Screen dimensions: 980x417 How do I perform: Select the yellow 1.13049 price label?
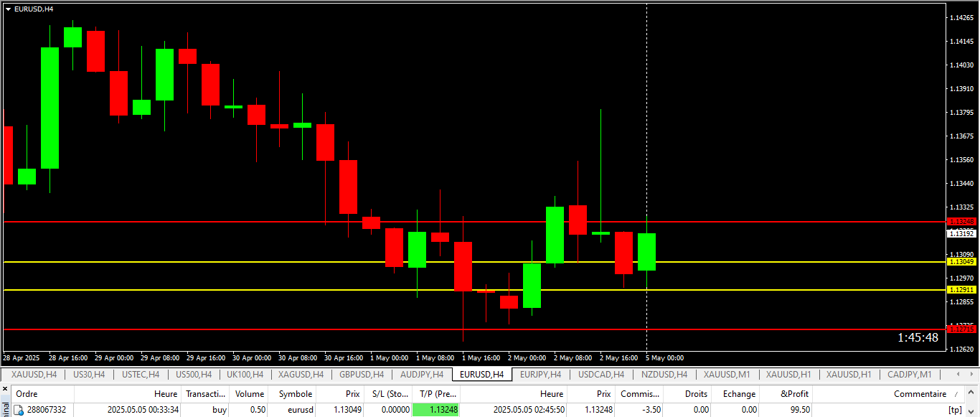point(961,262)
